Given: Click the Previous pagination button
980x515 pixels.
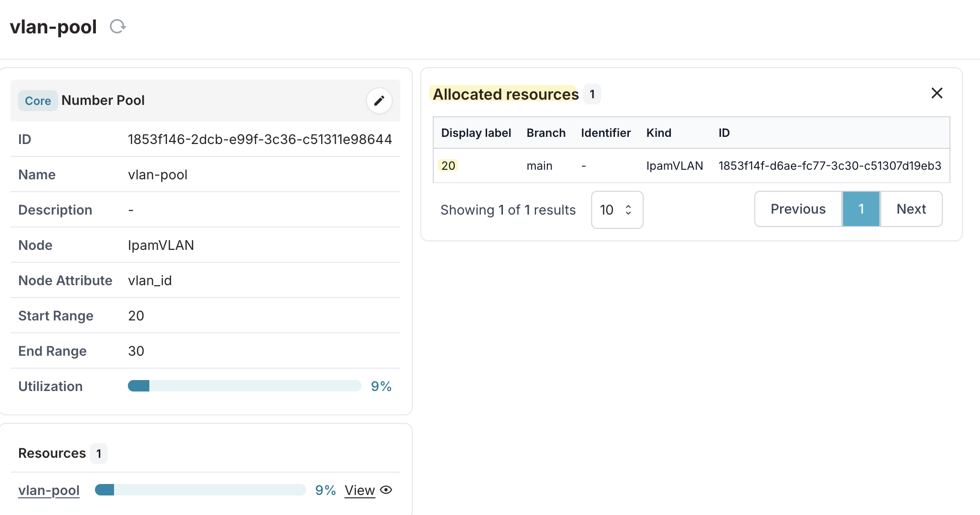Looking at the screenshot, I should tap(798, 209).
